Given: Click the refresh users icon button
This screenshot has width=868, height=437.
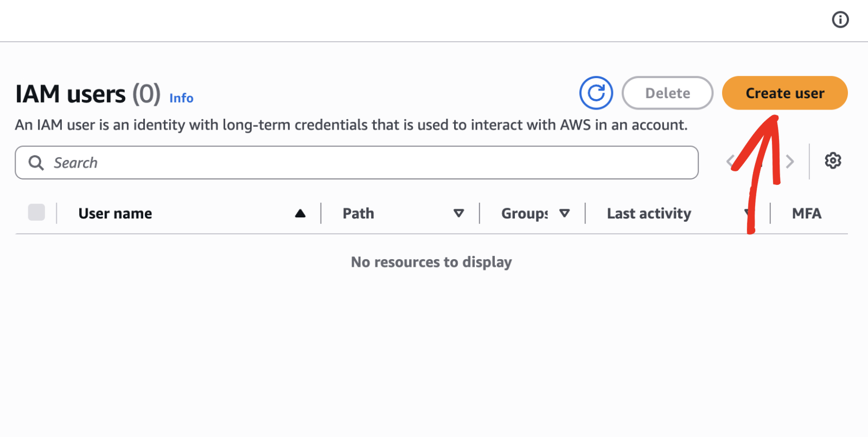Looking at the screenshot, I should (596, 93).
